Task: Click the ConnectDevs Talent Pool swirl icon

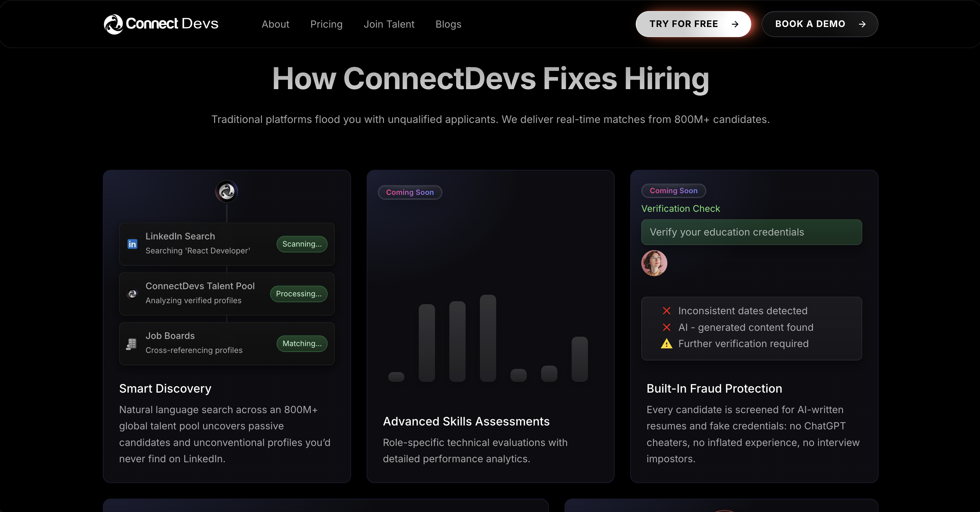Action: pos(132,294)
